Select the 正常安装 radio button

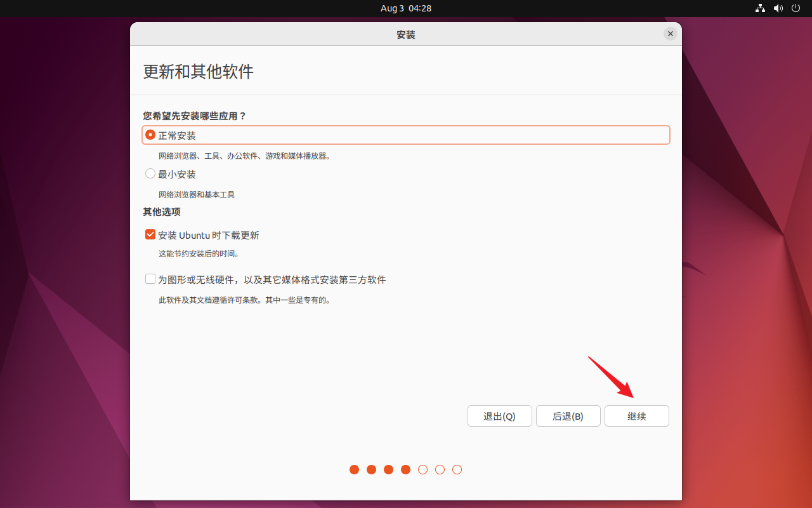150,135
